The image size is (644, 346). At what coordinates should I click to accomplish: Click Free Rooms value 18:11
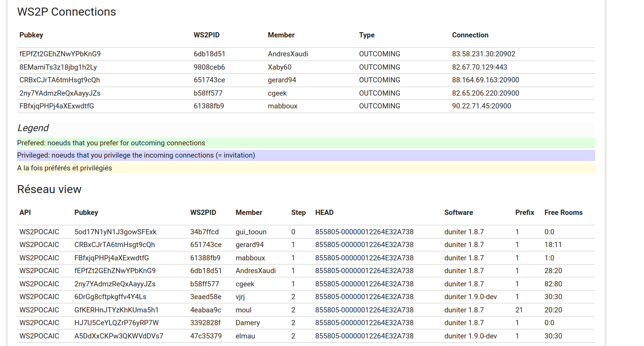coord(553,245)
